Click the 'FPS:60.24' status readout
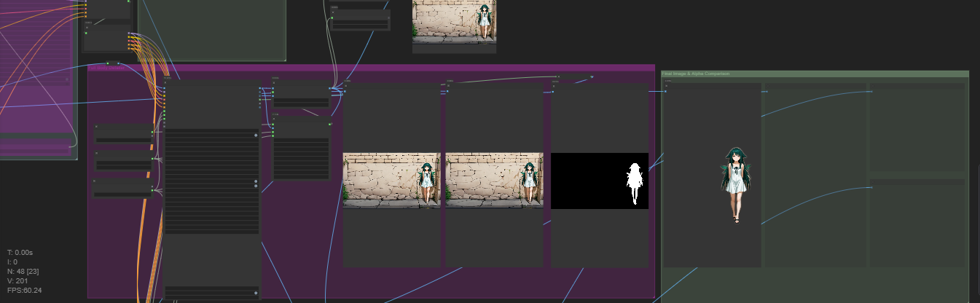980x303 pixels. [x=25, y=290]
